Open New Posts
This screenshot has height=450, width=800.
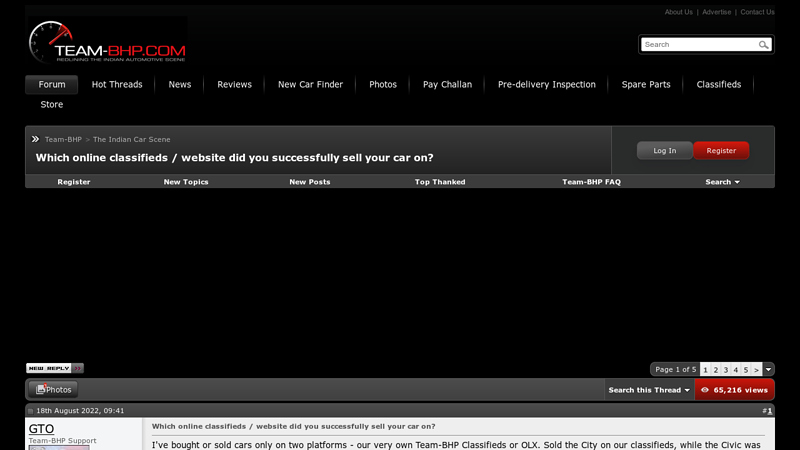310,182
